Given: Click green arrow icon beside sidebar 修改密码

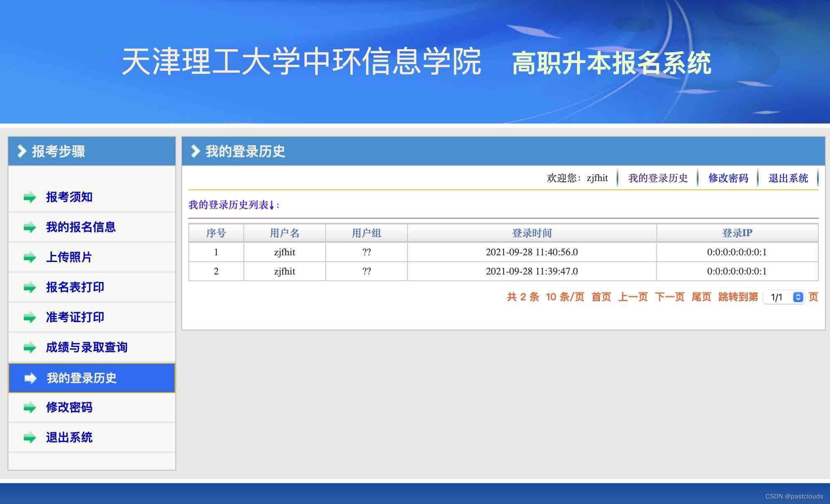Looking at the screenshot, I should click(x=30, y=408).
